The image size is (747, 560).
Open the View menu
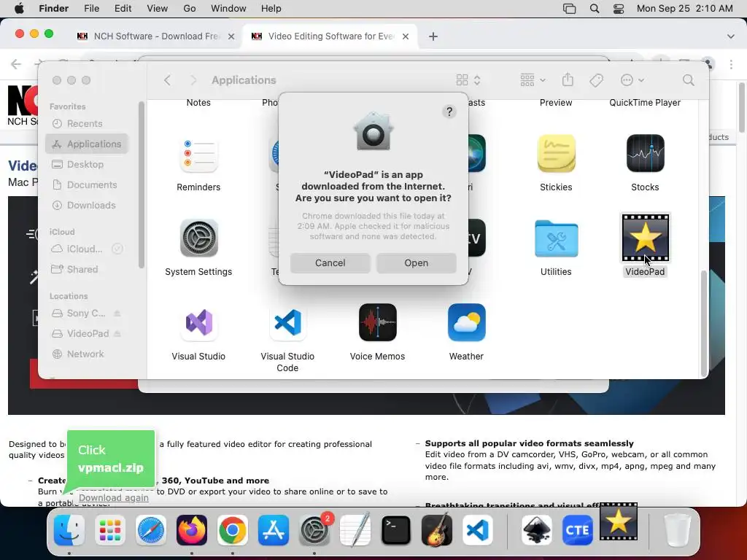coord(158,9)
